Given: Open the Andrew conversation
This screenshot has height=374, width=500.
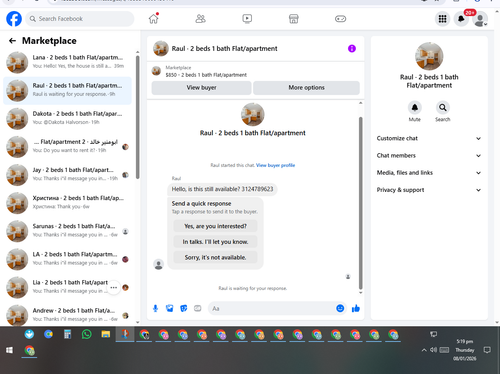Looking at the screenshot, I should (67, 315).
